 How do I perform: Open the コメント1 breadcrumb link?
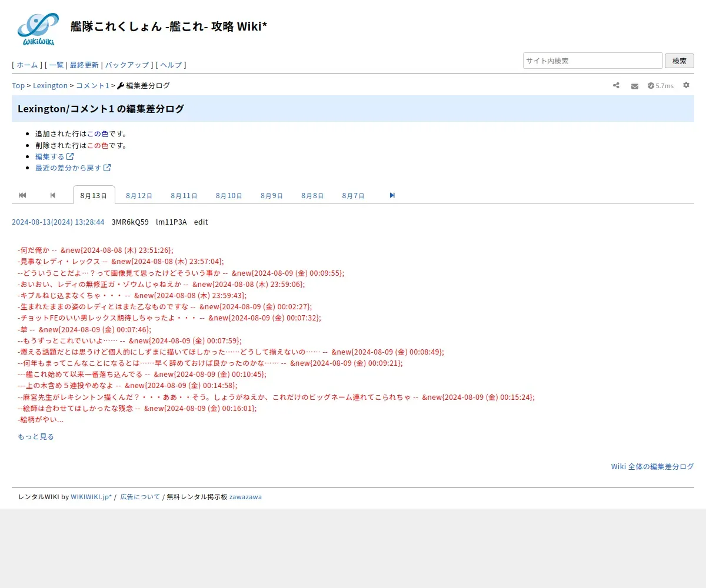click(92, 86)
